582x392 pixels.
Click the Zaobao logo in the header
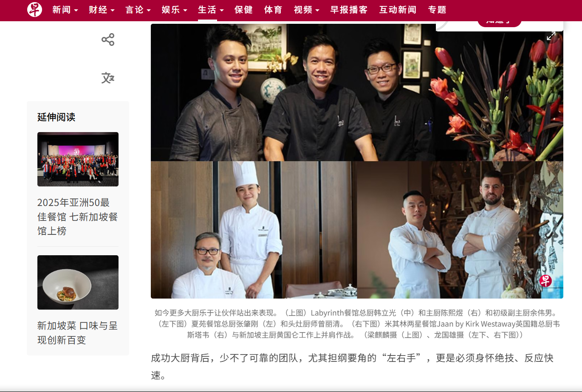tap(35, 9)
